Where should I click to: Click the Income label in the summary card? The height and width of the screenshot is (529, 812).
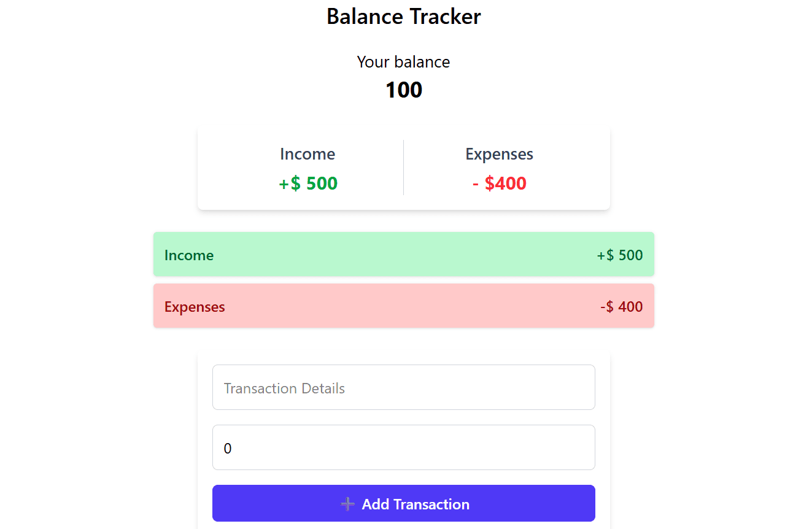click(x=307, y=154)
